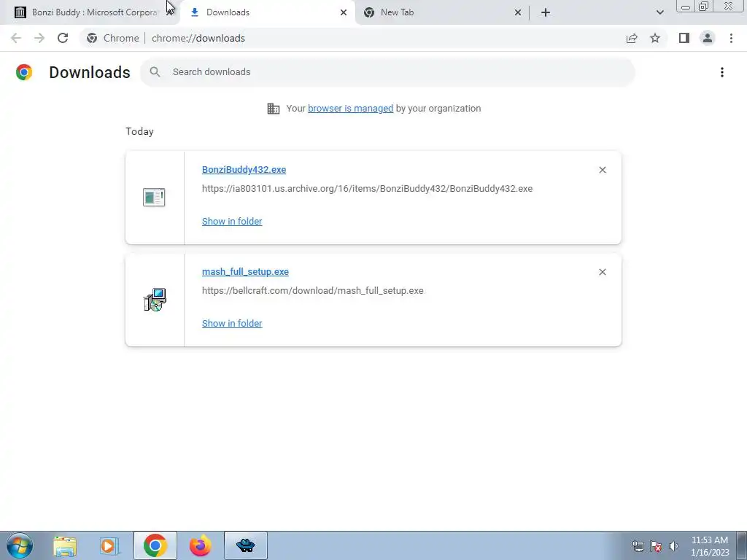The image size is (747, 560).
Task: Remove mash_full_setup.exe from the list
Action: tap(602, 272)
